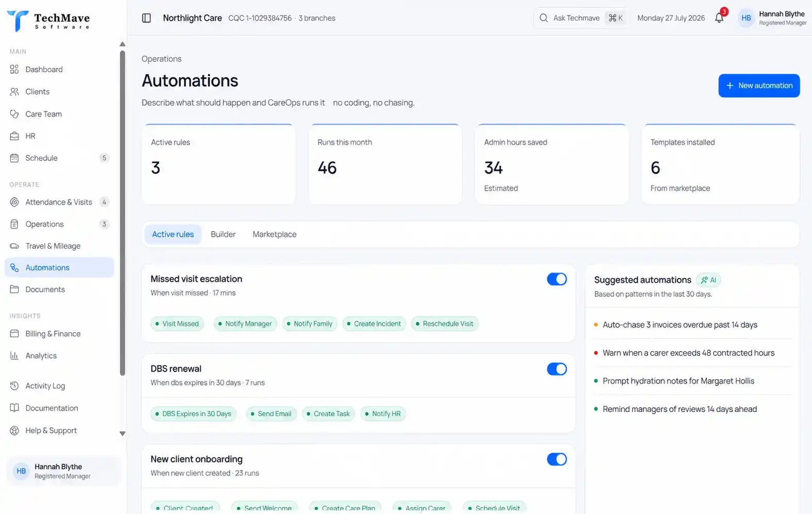812x514 pixels.
Task: Open the Builder tab
Action: pyautogui.click(x=223, y=234)
